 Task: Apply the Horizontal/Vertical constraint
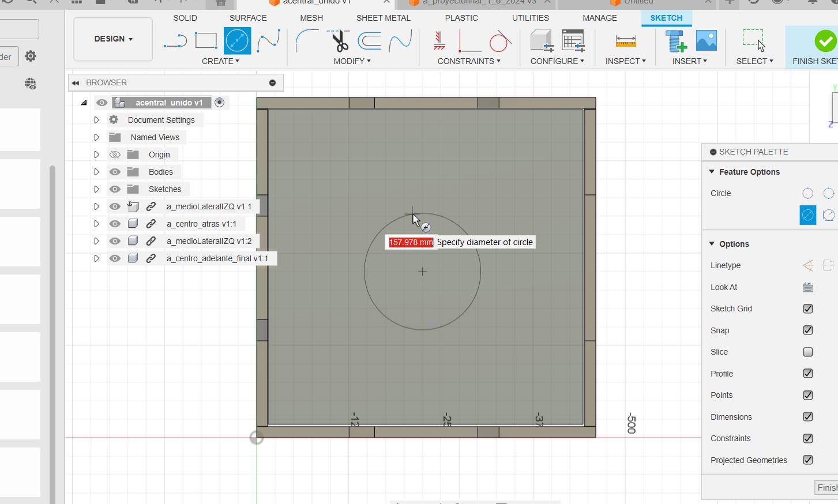point(439,41)
